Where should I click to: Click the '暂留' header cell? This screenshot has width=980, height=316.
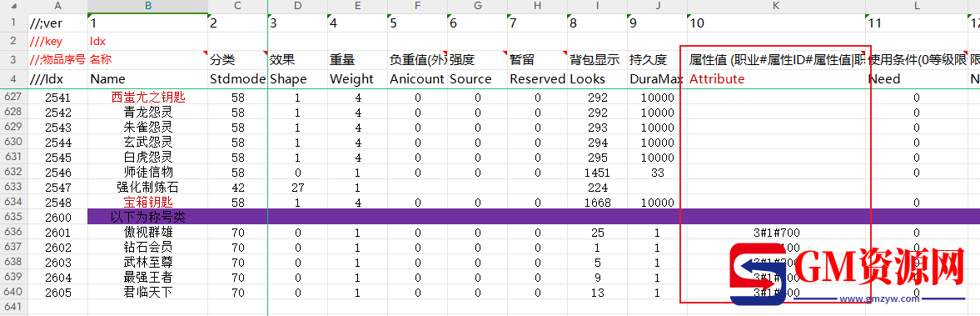(x=538, y=60)
